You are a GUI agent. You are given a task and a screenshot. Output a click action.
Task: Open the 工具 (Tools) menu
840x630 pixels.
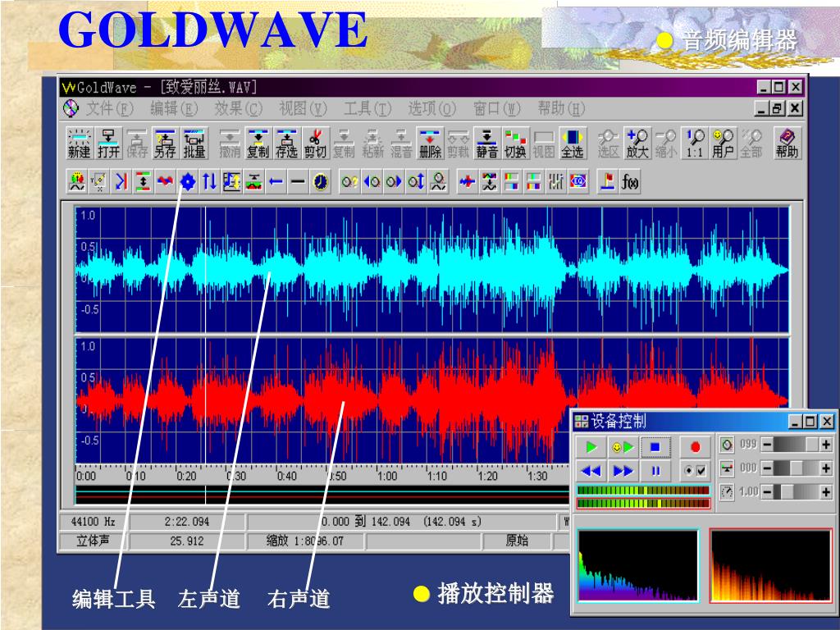367,109
